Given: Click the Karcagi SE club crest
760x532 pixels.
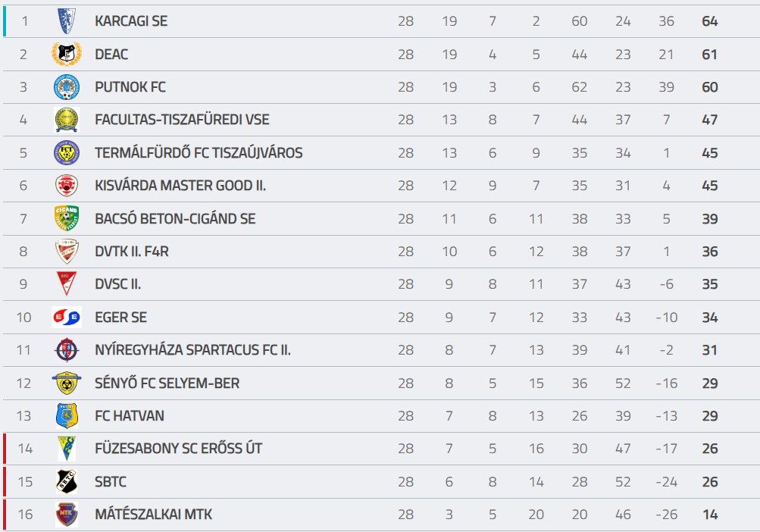Looking at the screenshot, I should (67, 21).
